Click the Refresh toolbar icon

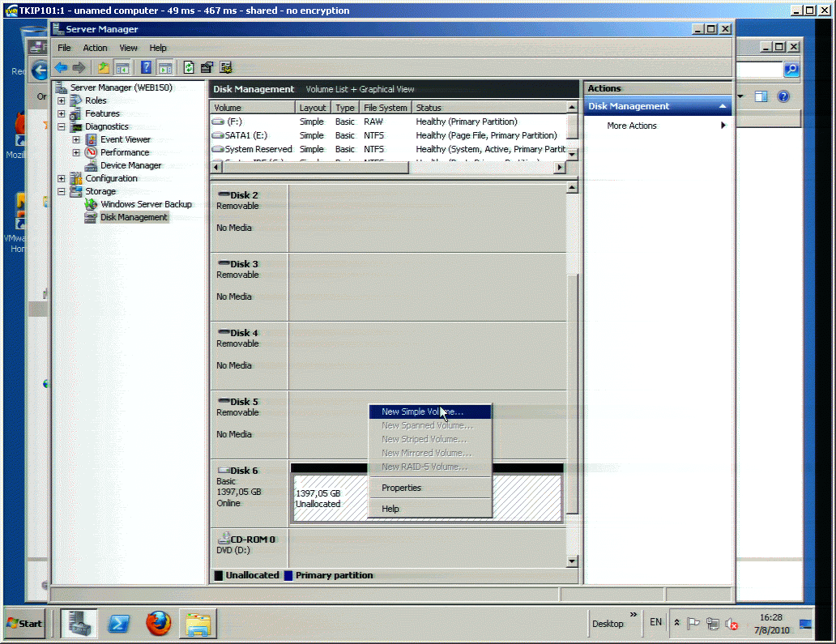189,68
